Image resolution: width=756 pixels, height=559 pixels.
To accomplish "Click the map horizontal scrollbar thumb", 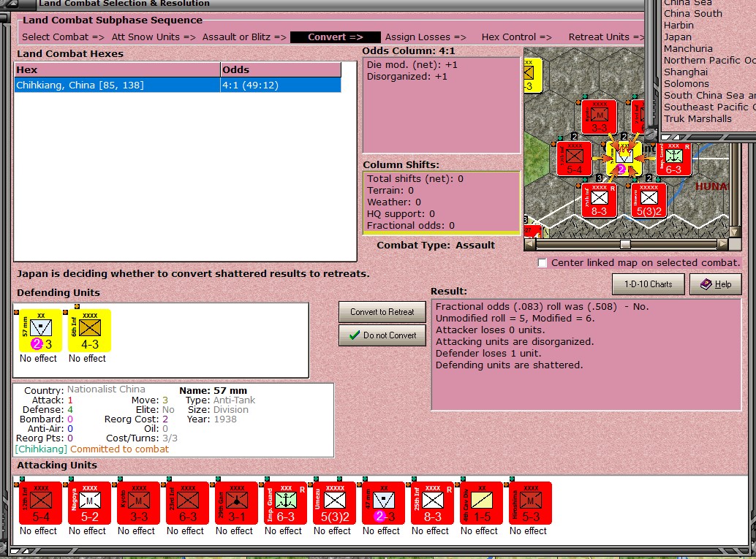I will click(625, 244).
